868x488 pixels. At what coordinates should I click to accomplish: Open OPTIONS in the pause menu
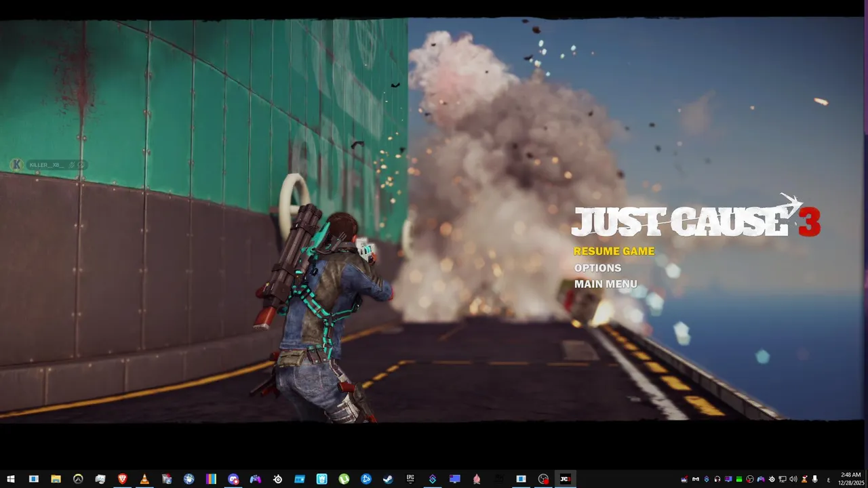(597, 268)
